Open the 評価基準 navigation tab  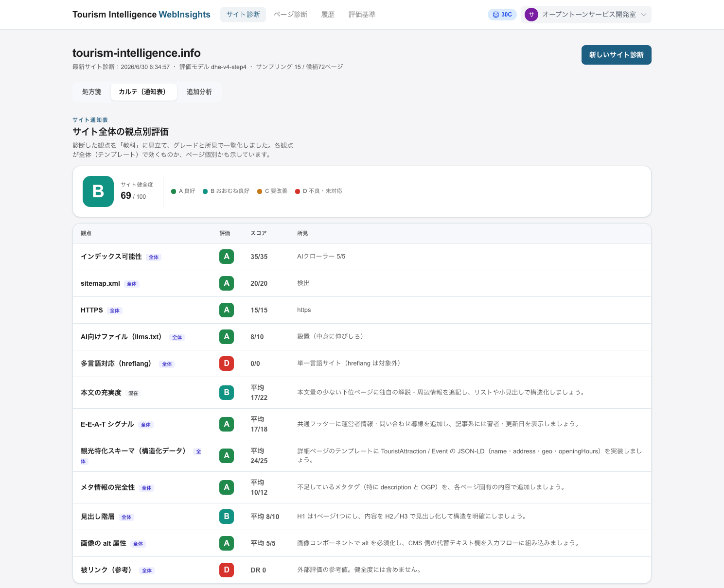tap(362, 15)
